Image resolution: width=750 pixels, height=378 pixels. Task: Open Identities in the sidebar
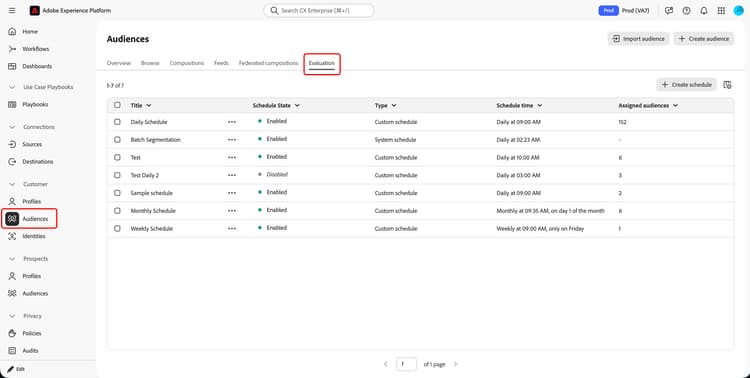(x=33, y=236)
